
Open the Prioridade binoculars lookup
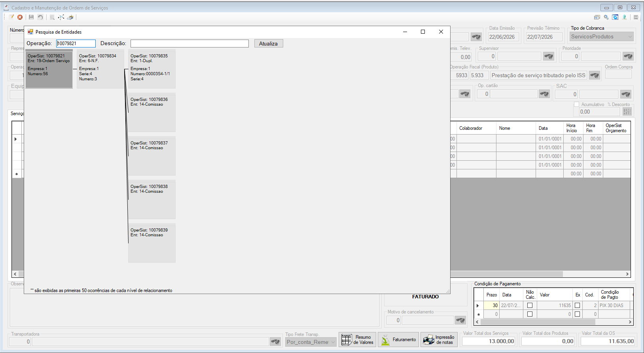tap(628, 56)
